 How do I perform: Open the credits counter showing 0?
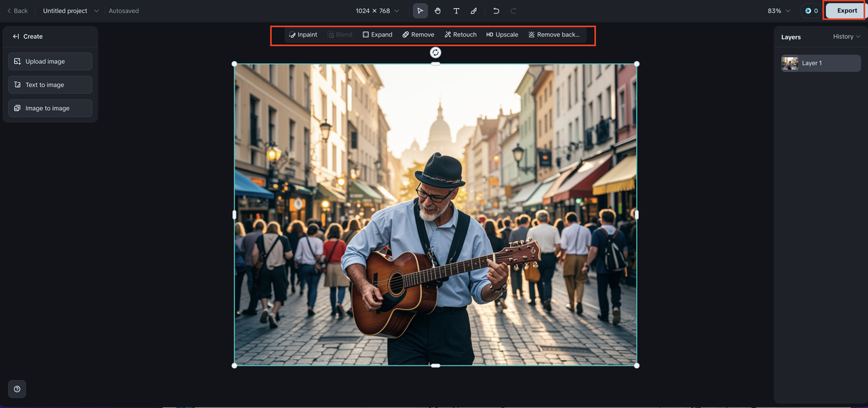click(x=811, y=11)
